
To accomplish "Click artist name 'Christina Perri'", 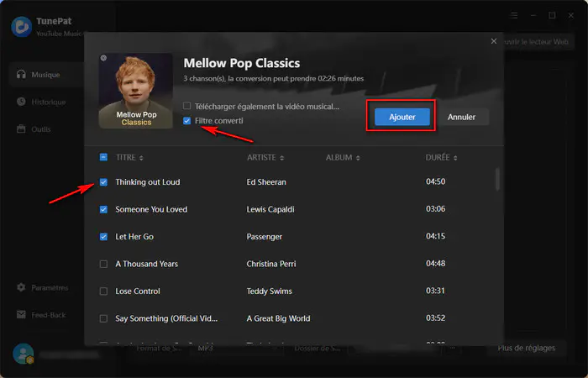I will (x=270, y=264).
